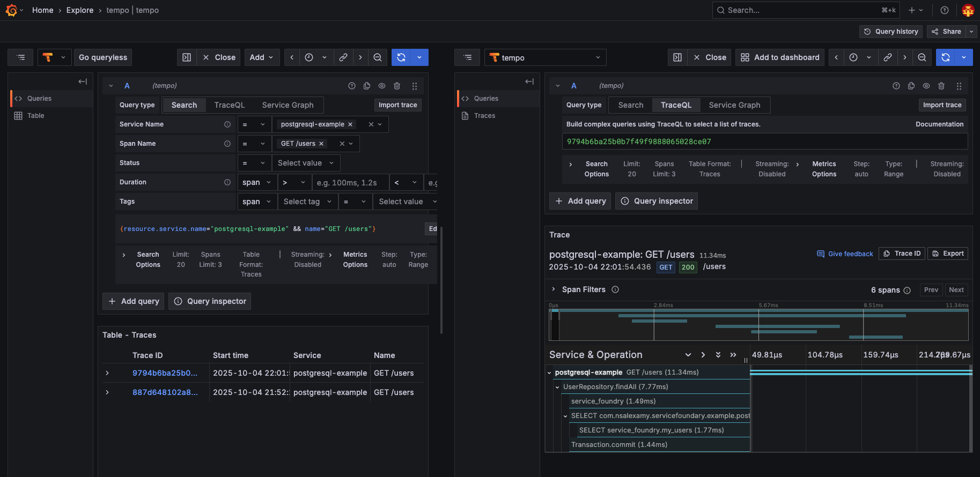980x477 pixels.
Task: Click the TraceQL query text field
Action: click(765, 141)
